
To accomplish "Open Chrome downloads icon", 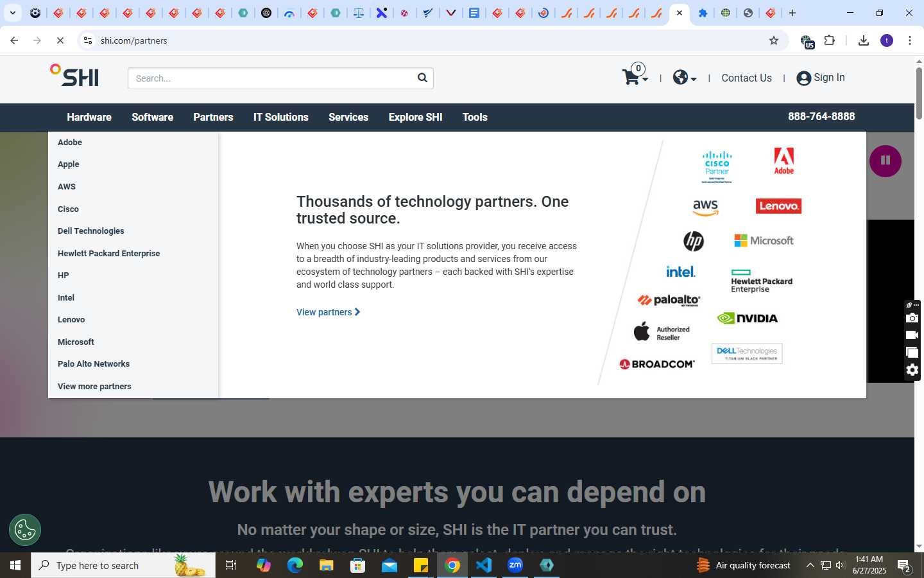I will pos(864,40).
